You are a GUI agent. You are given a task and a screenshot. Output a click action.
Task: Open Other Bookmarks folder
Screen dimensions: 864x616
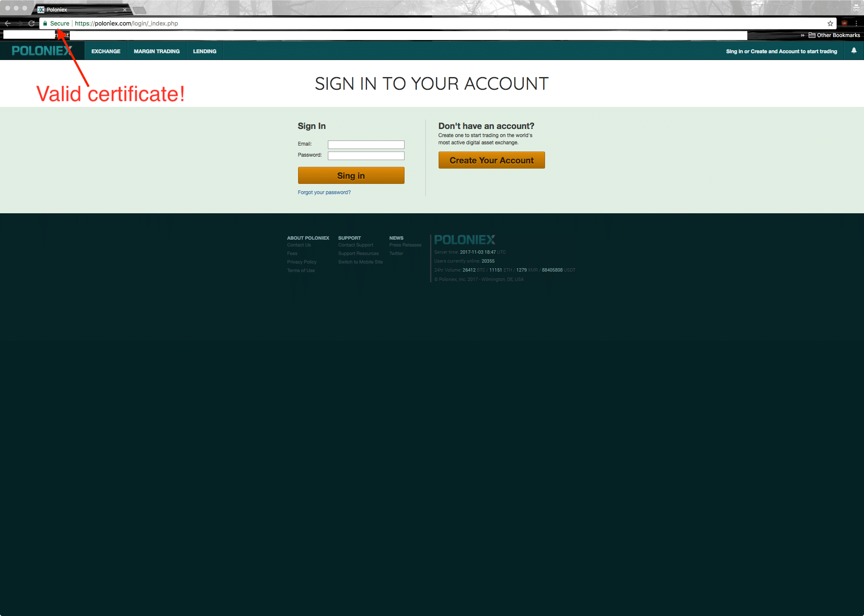click(x=834, y=35)
